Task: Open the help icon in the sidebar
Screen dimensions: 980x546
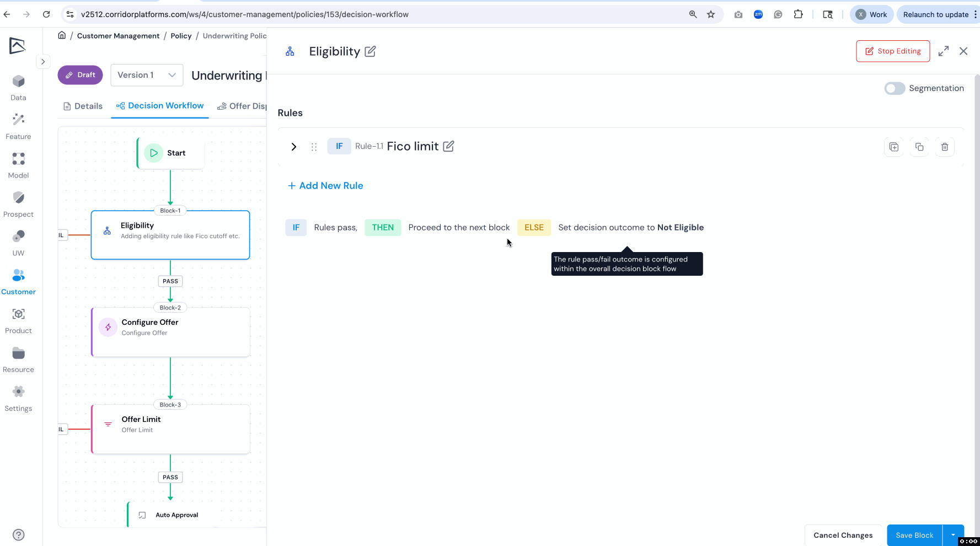Action: pos(18,534)
